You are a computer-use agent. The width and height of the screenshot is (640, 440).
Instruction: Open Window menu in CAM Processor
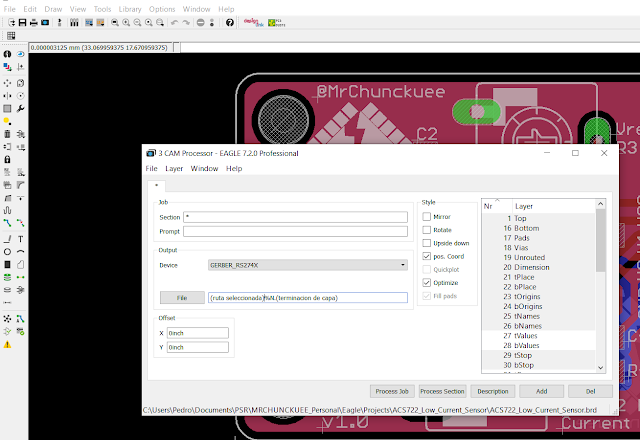tap(204, 169)
